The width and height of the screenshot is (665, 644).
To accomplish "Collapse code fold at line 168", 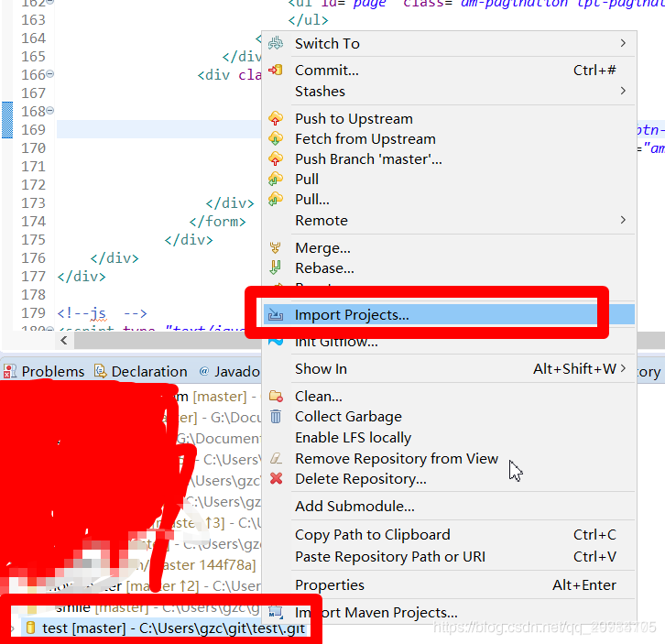I will [50, 110].
